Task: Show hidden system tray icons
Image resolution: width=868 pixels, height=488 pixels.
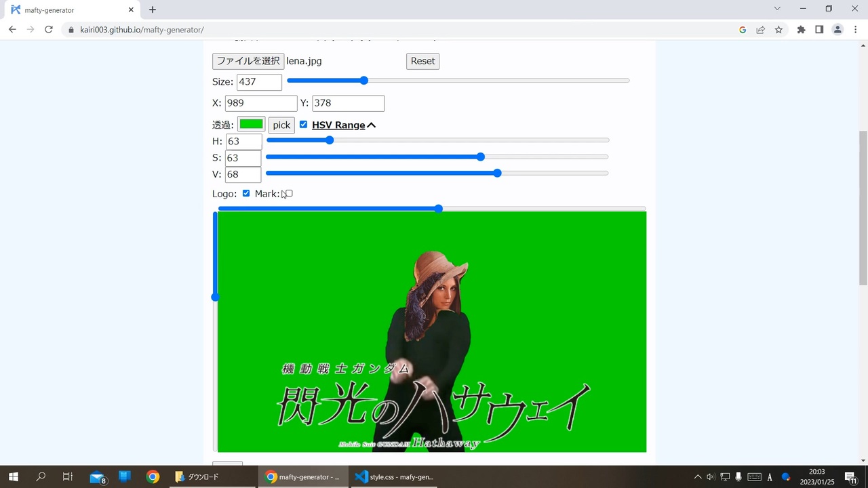Action: 697,476
